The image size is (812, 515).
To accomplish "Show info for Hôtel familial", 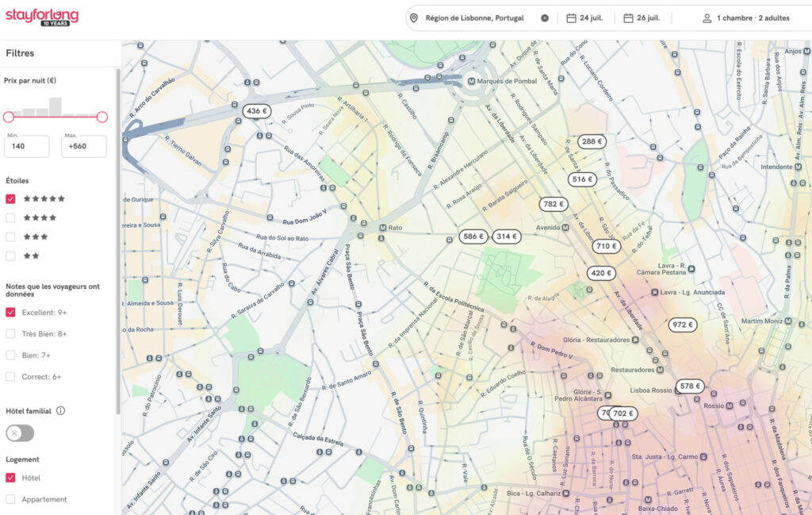I will point(60,411).
